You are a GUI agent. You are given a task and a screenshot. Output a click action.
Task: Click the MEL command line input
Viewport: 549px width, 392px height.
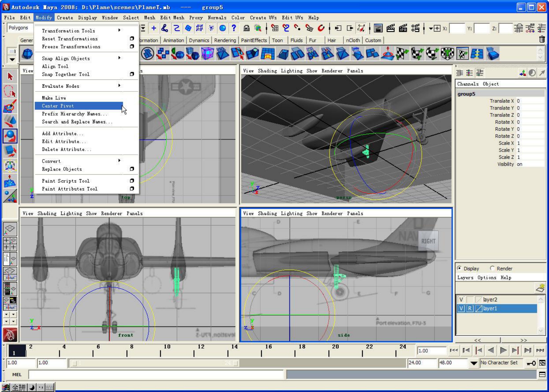(156, 375)
